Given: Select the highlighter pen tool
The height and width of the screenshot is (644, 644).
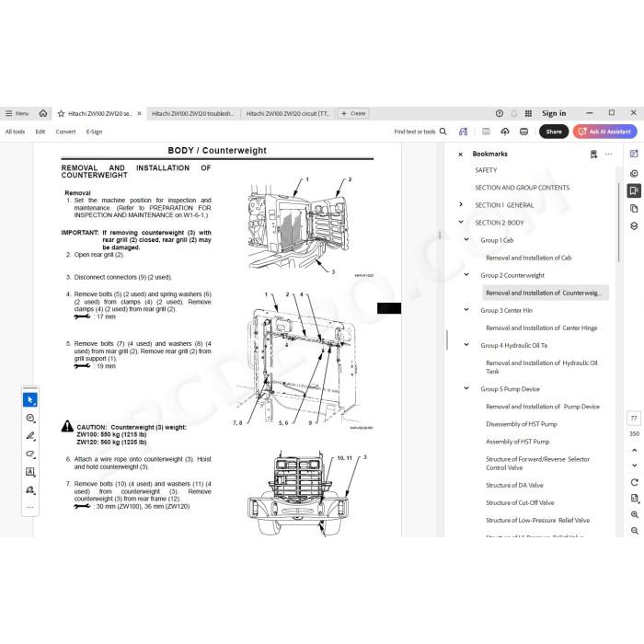Looking at the screenshot, I should pyautogui.click(x=30, y=436).
